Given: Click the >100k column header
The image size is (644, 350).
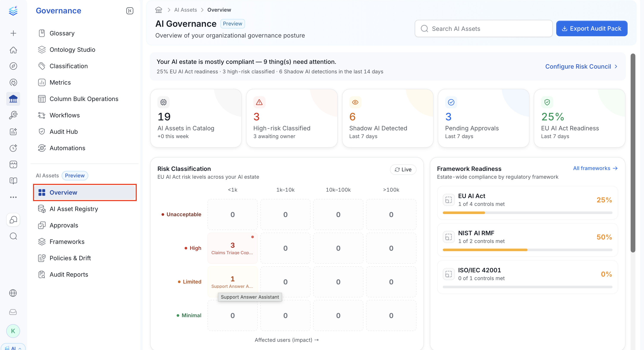Looking at the screenshot, I should 391,190.
